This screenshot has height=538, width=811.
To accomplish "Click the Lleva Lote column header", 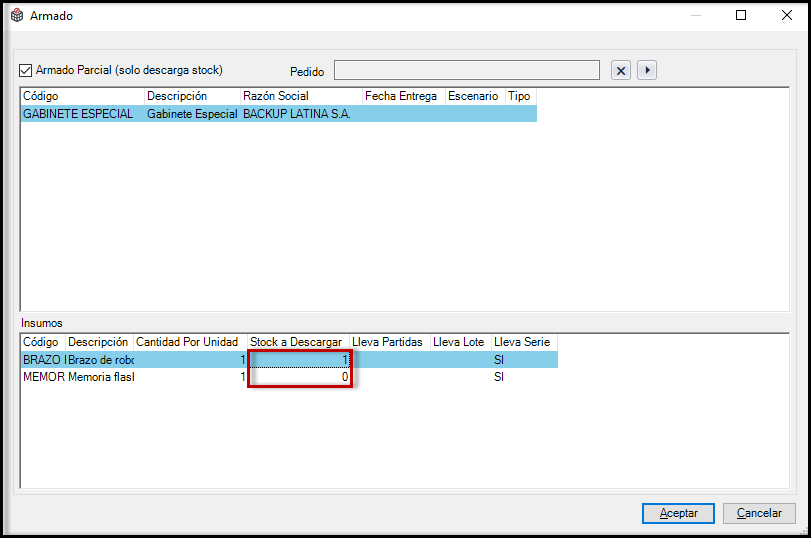I will 461,342.
